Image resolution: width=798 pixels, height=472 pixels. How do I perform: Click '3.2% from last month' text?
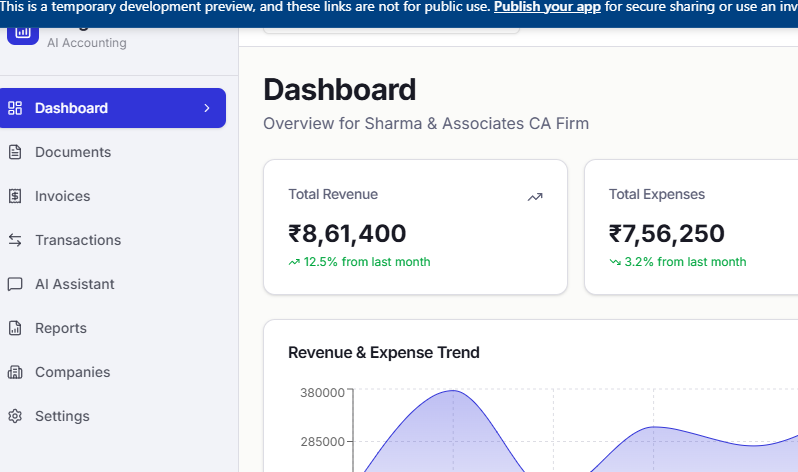pos(685,262)
